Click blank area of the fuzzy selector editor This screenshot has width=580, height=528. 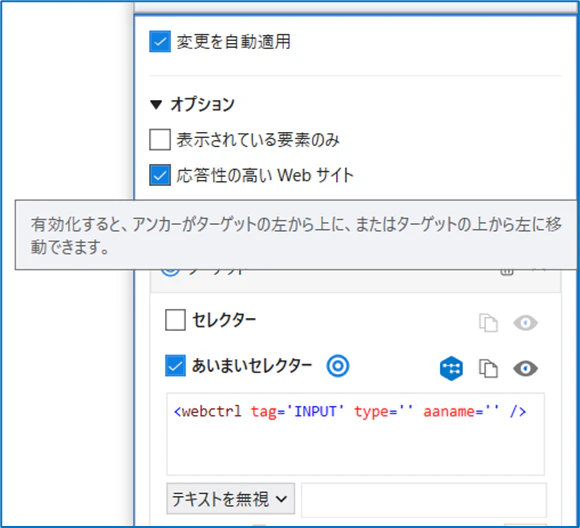pyautogui.click(x=355, y=450)
